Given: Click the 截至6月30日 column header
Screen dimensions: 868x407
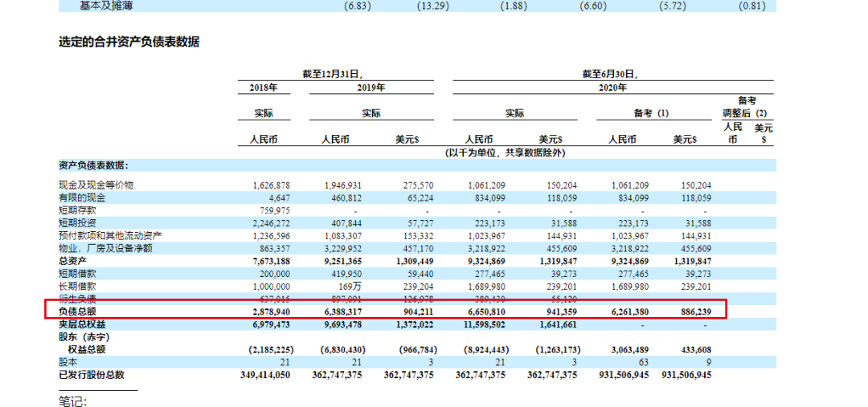Looking at the screenshot, I should (x=613, y=73).
